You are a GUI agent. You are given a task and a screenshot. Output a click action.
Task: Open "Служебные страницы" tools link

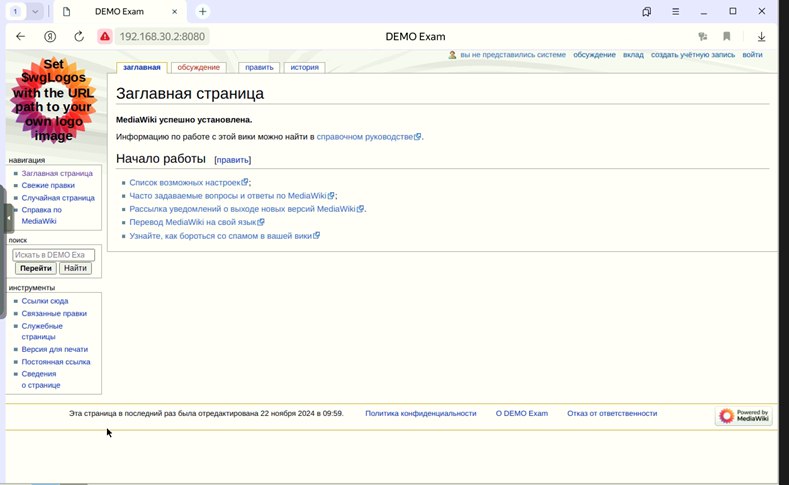(42, 331)
